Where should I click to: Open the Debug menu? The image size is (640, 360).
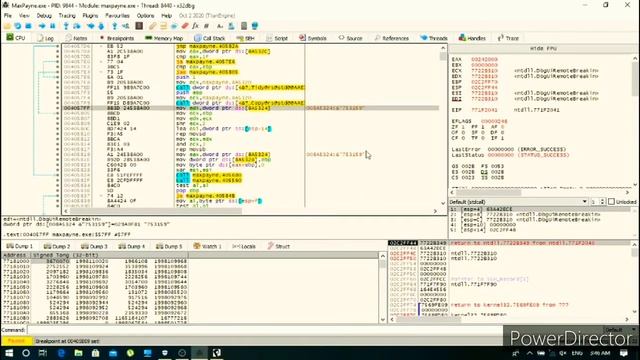[x=44, y=16]
